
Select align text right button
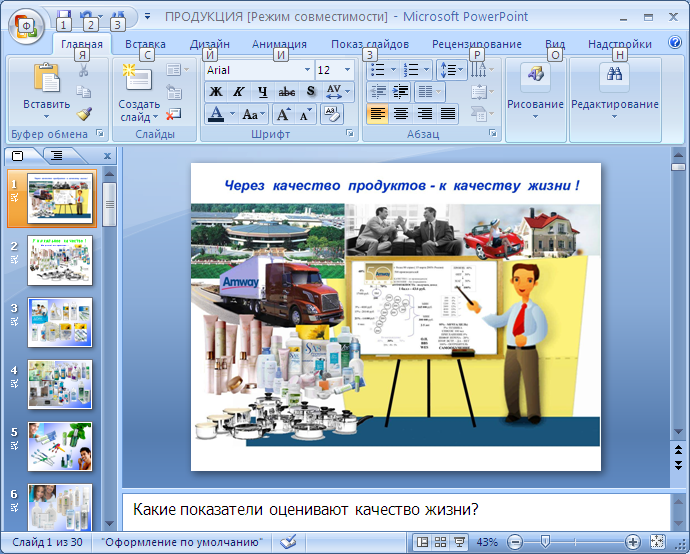424,114
